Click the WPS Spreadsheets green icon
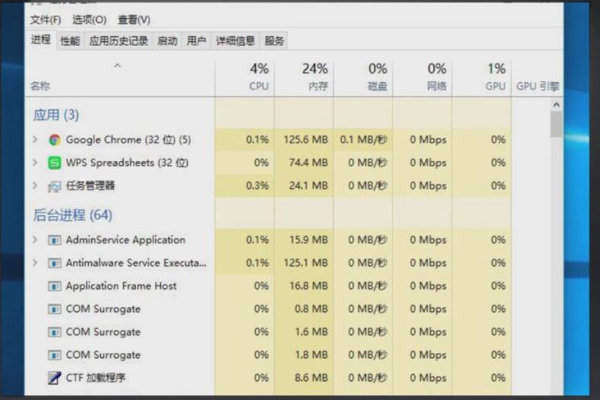The width and height of the screenshot is (600, 400). tap(54, 162)
